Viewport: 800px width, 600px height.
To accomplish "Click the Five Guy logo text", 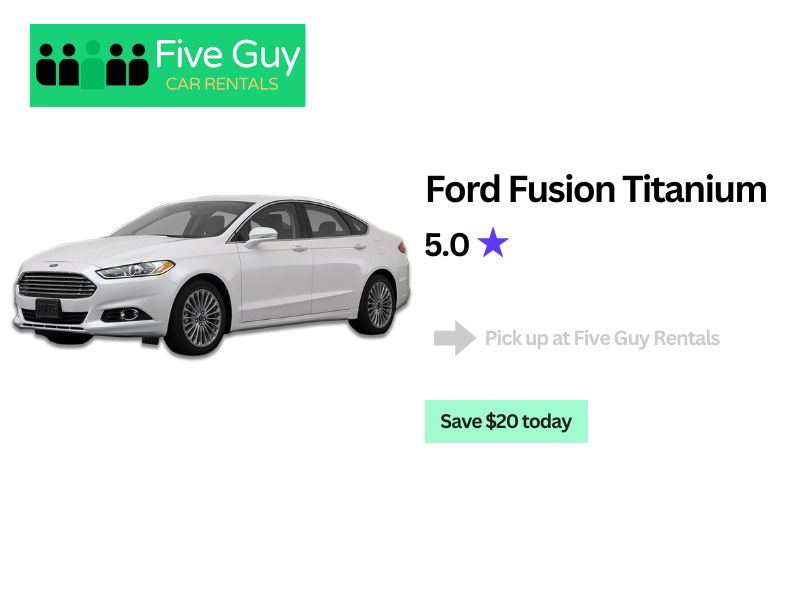I will pos(228,55).
